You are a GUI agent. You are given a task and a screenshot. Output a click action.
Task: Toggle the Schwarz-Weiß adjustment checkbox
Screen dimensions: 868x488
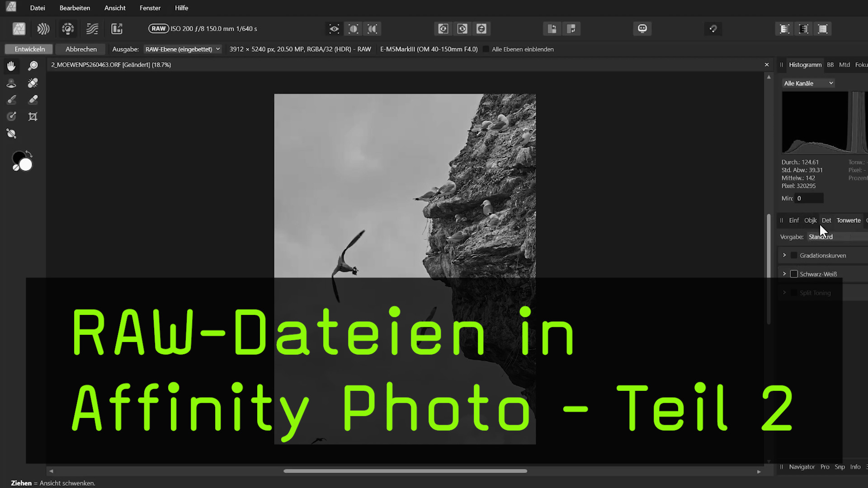794,274
